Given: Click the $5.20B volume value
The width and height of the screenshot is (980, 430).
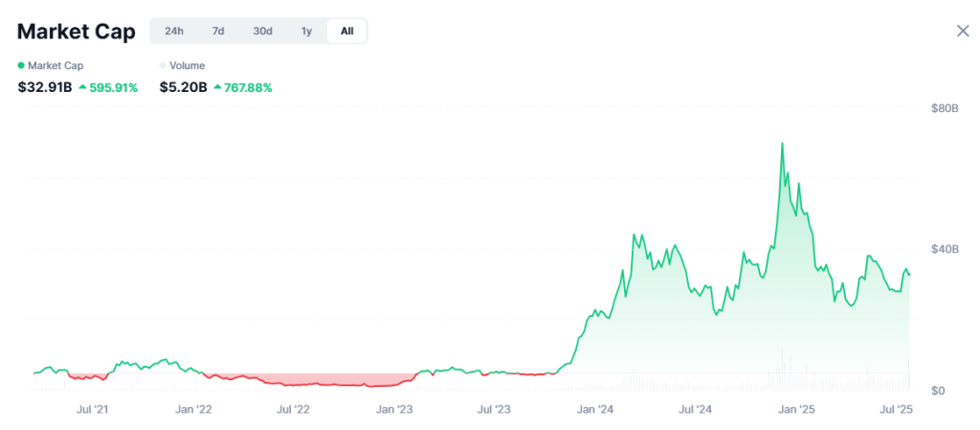Looking at the screenshot, I should [183, 88].
